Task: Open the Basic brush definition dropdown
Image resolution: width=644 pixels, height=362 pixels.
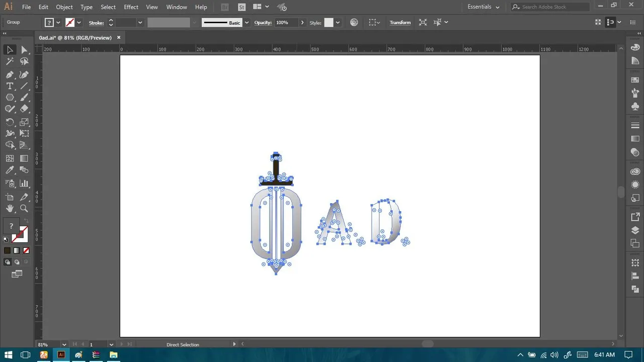Action: tap(247, 23)
